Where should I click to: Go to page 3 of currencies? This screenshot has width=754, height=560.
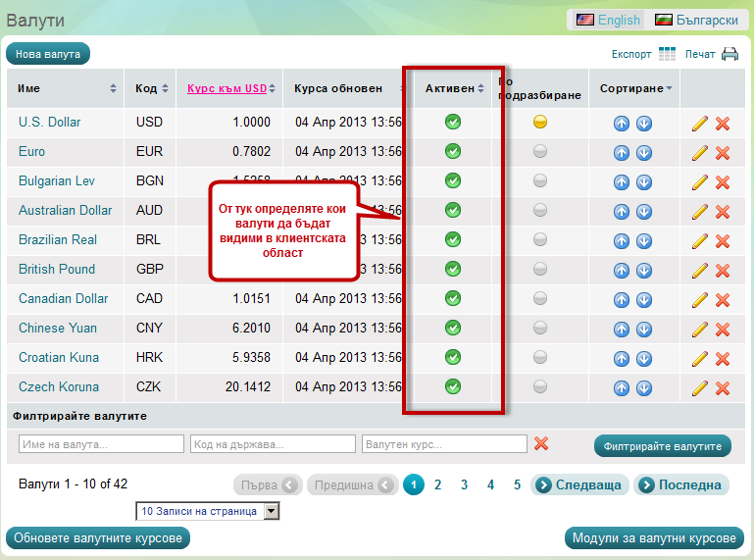(x=464, y=484)
